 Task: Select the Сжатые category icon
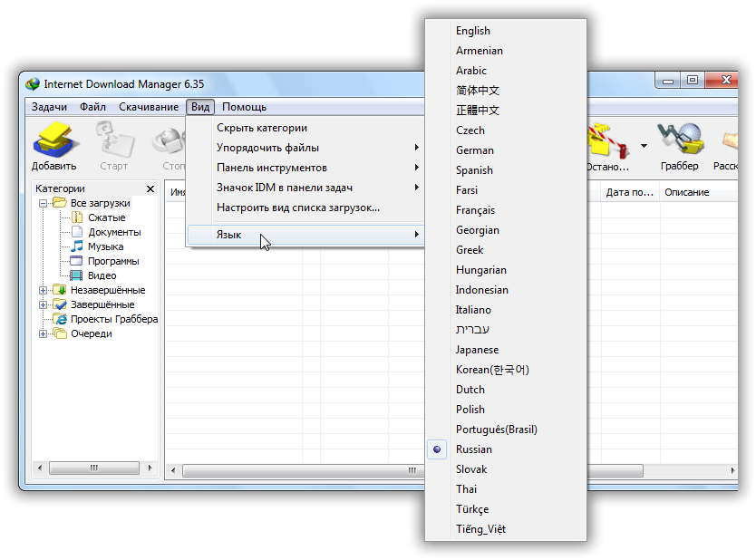[77, 217]
